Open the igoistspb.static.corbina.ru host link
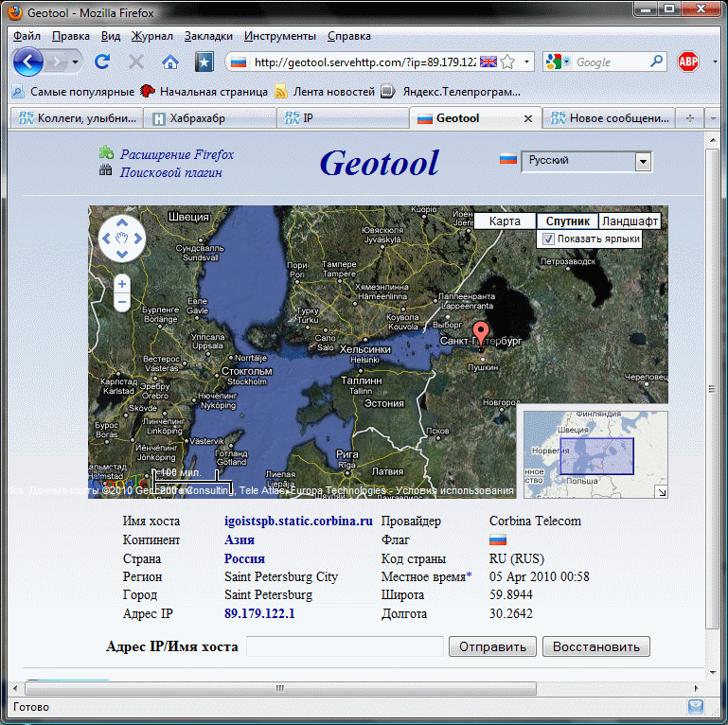This screenshot has width=728, height=725. [298, 521]
